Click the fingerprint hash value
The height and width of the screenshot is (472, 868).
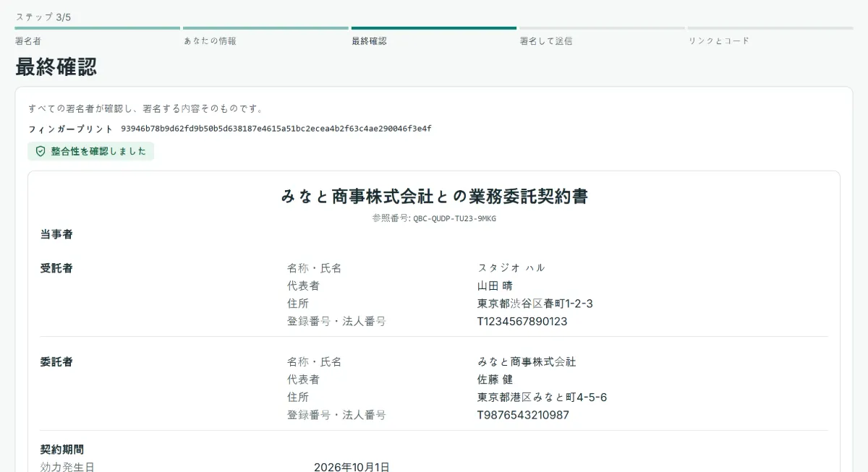click(276, 129)
